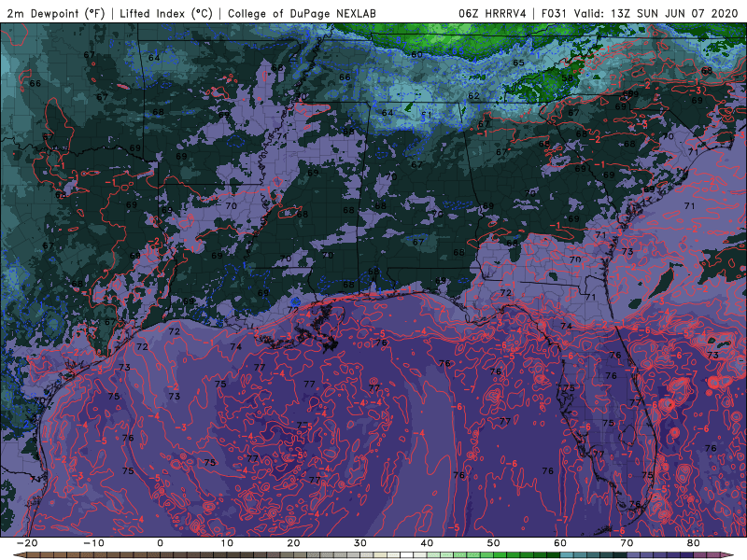
Task: Click the '20' tick on the color scale
Action: [293, 543]
